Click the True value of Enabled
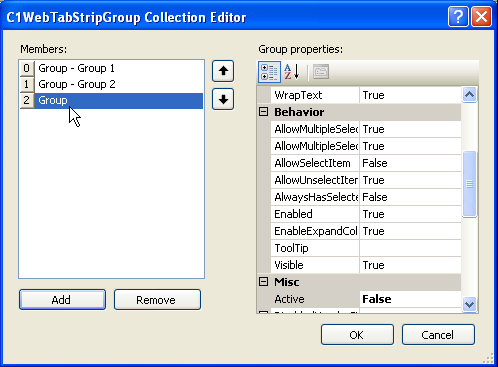This screenshot has width=498, height=367. 410,214
